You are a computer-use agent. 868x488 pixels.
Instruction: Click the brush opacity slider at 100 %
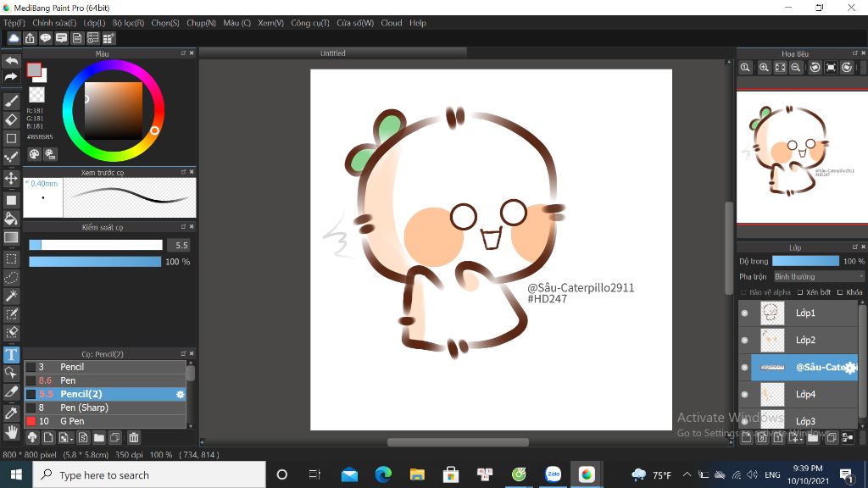[x=95, y=262]
